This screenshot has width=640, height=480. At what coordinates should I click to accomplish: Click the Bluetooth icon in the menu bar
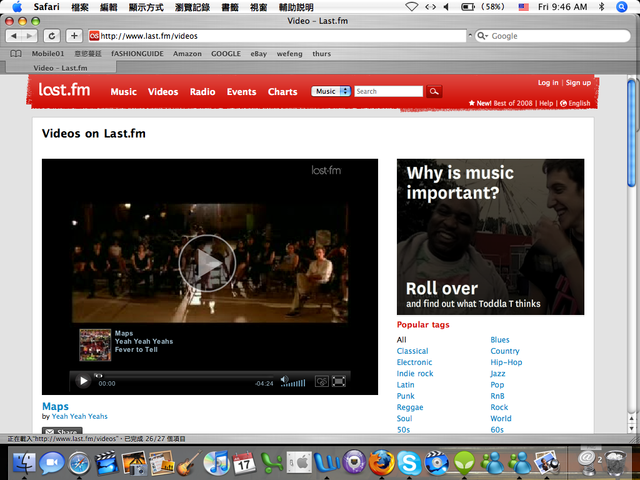601,7
